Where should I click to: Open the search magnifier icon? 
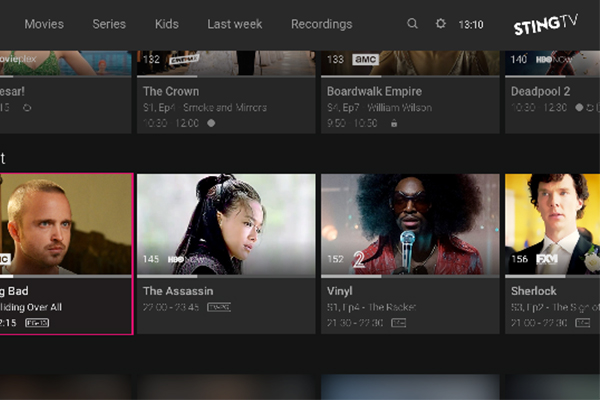412,24
